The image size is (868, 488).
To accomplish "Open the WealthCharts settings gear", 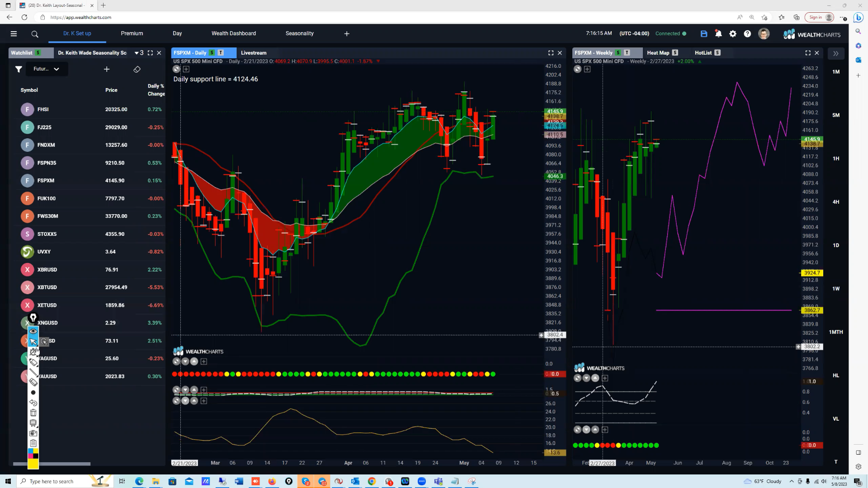I will 733,34.
